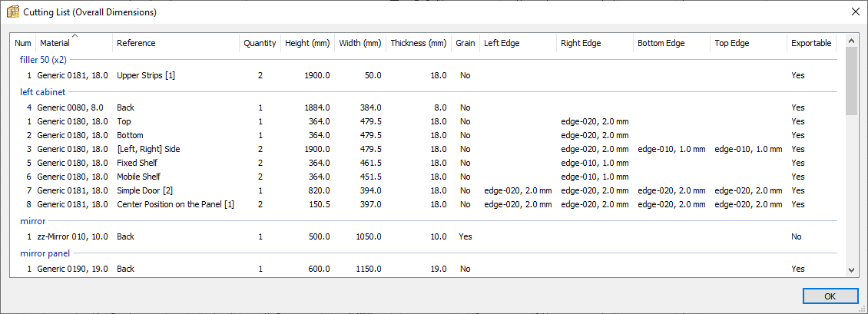The height and width of the screenshot is (314, 868).
Task: Sort by the Quantity column header
Action: click(260, 44)
